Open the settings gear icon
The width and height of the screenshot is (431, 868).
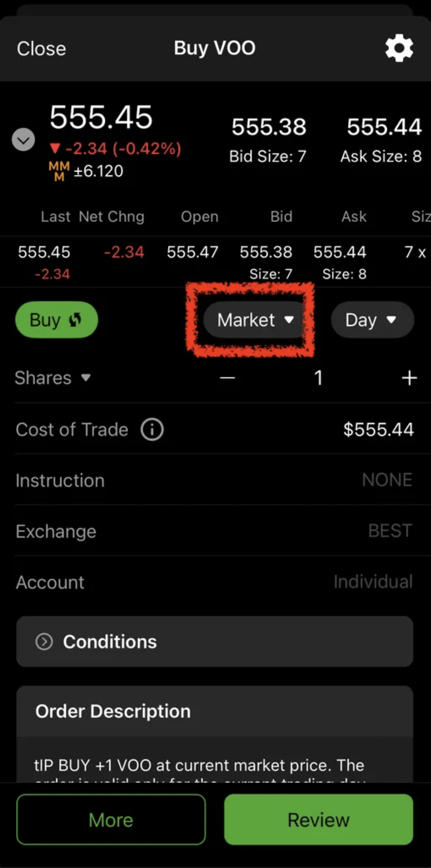point(399,48)
